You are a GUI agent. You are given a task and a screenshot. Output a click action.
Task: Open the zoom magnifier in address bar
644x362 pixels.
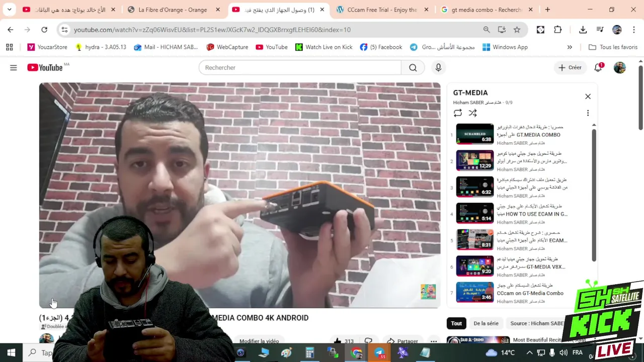click(x=487, y=30)
